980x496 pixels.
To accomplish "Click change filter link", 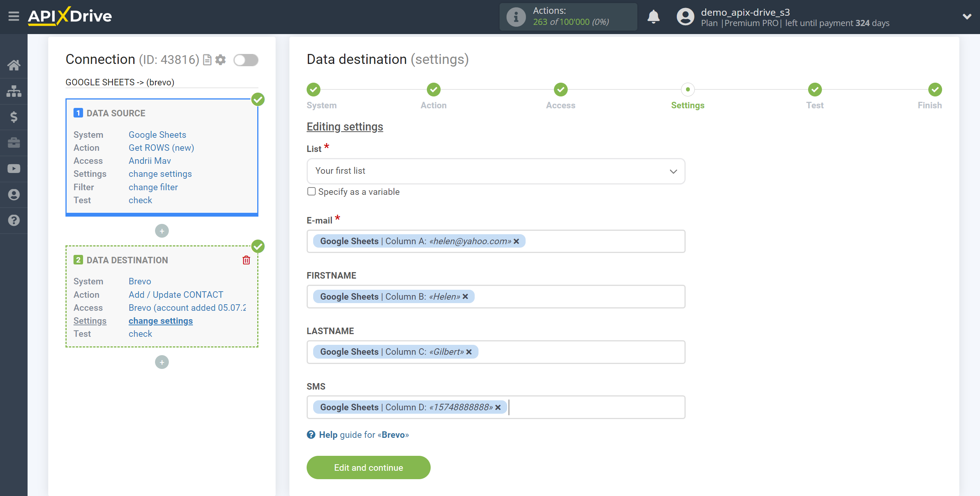I will tap(153, 187).
